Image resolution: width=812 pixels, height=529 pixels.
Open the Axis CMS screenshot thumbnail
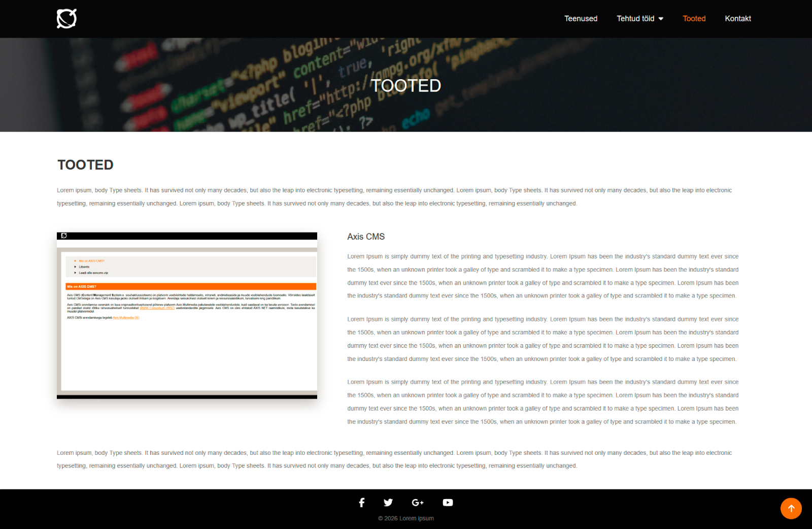pyautogui.click(x=187, y=316)
